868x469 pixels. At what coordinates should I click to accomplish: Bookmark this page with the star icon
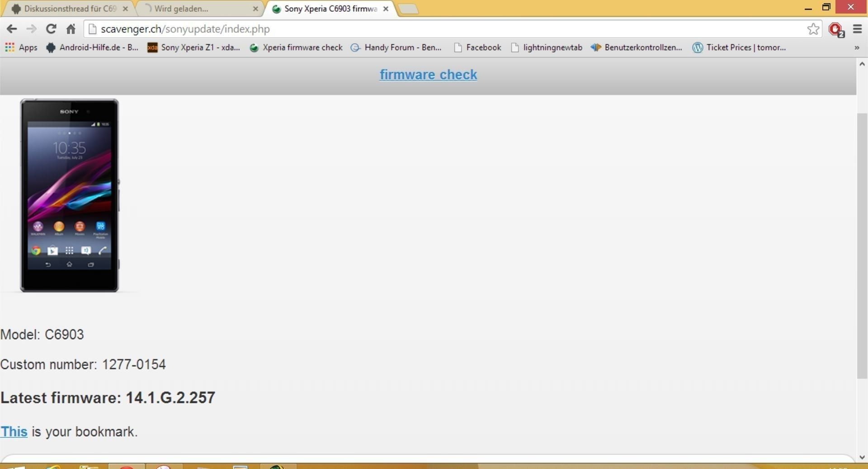tap(813, 29)
